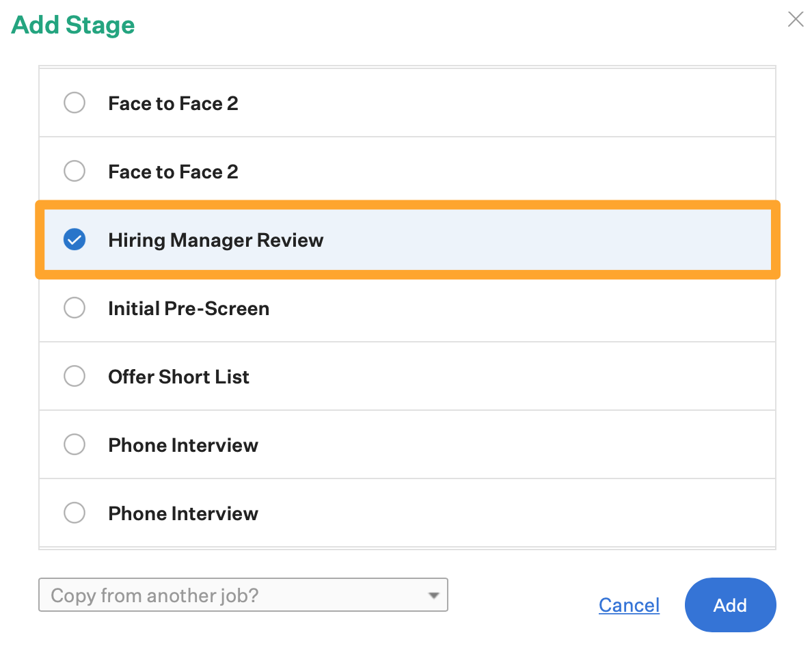
Task: Click the dropdown arrow in the copy job field
Action: pos(433,596)
